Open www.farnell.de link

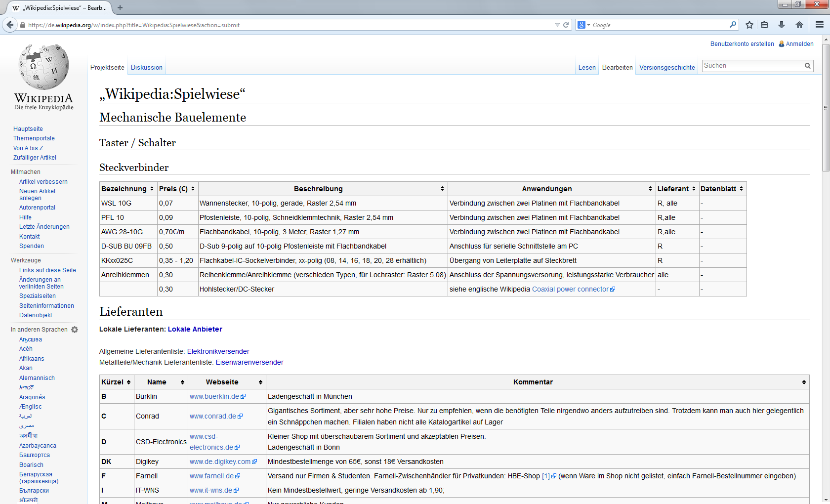pos(215,476)
